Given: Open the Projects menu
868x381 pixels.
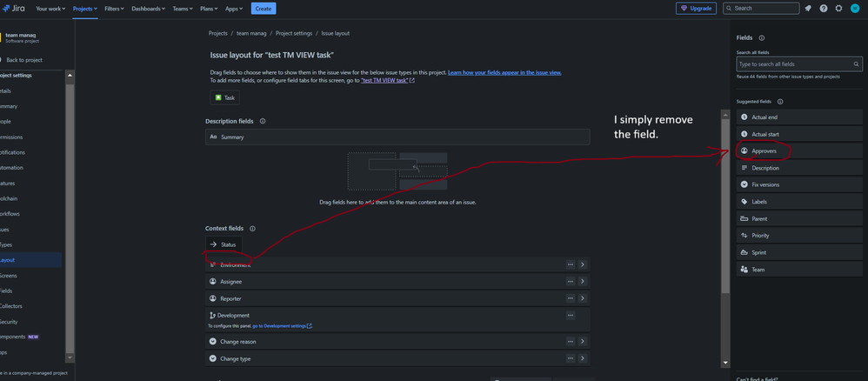Looking at the screenshot, I should [x=85, y=9].
